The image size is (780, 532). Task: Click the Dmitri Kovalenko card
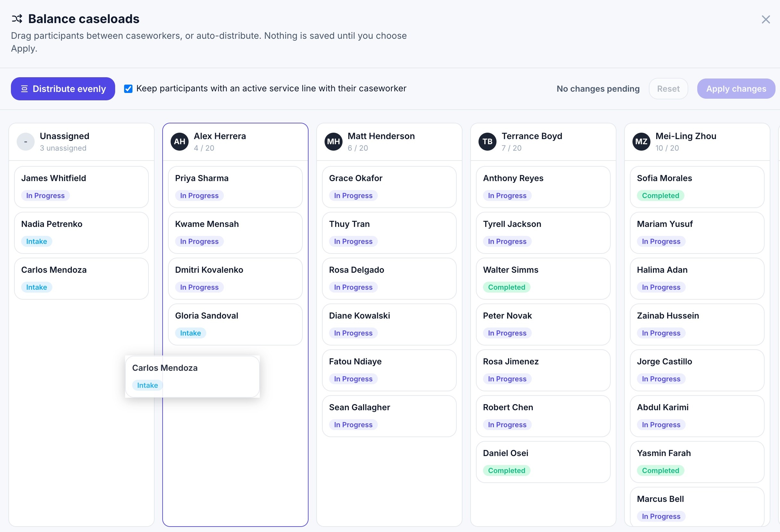(235, 278)
